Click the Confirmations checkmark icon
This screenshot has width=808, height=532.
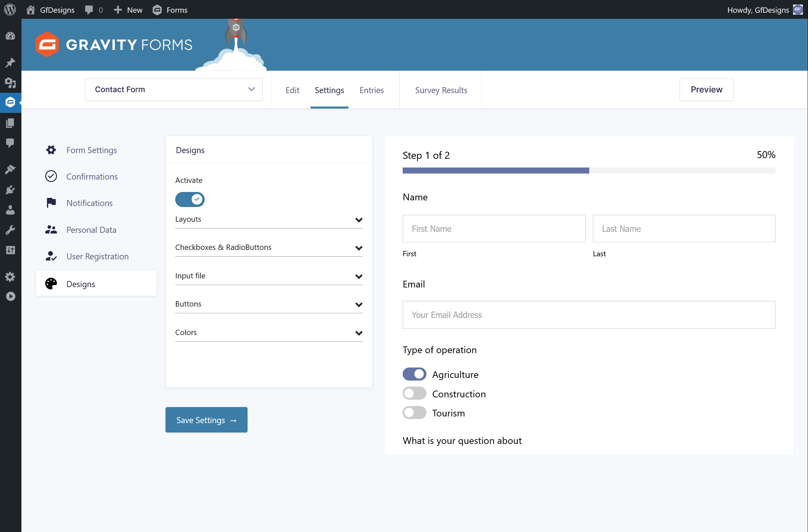tap(51, 176)
